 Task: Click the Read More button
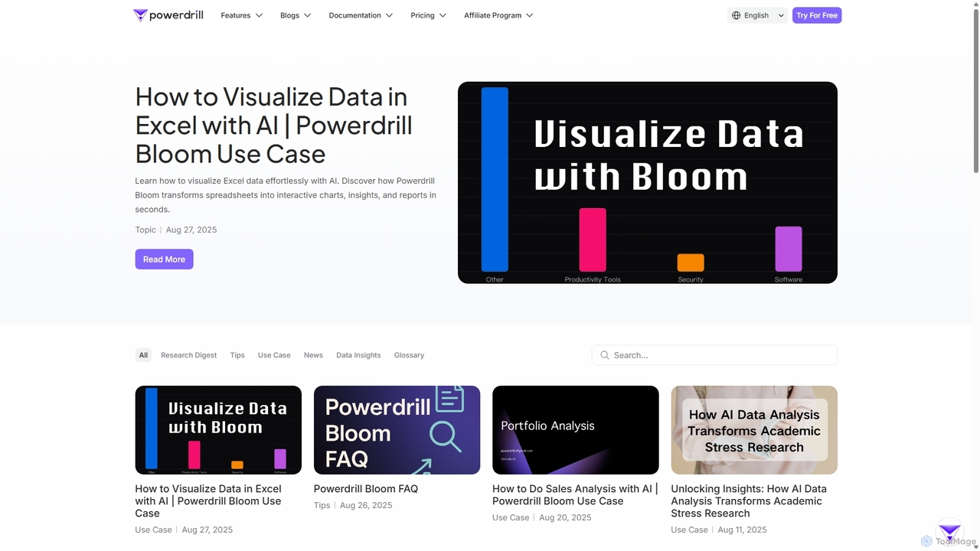[165, 259]
